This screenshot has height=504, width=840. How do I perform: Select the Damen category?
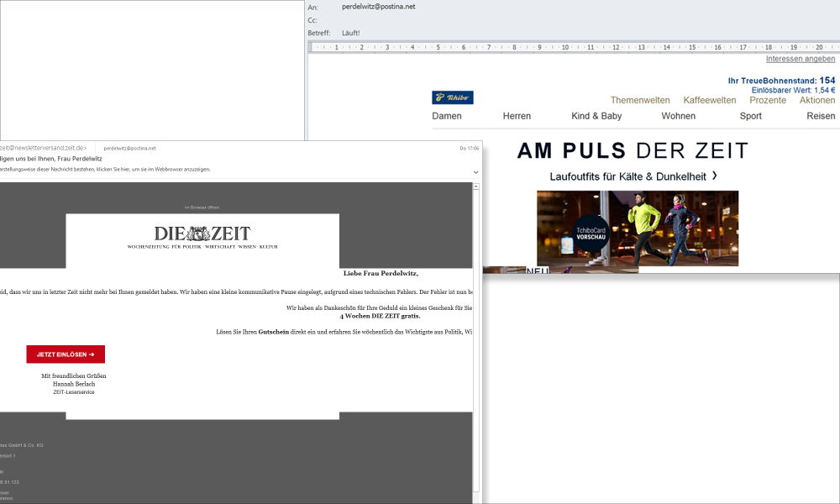click(x=447, y=116)
